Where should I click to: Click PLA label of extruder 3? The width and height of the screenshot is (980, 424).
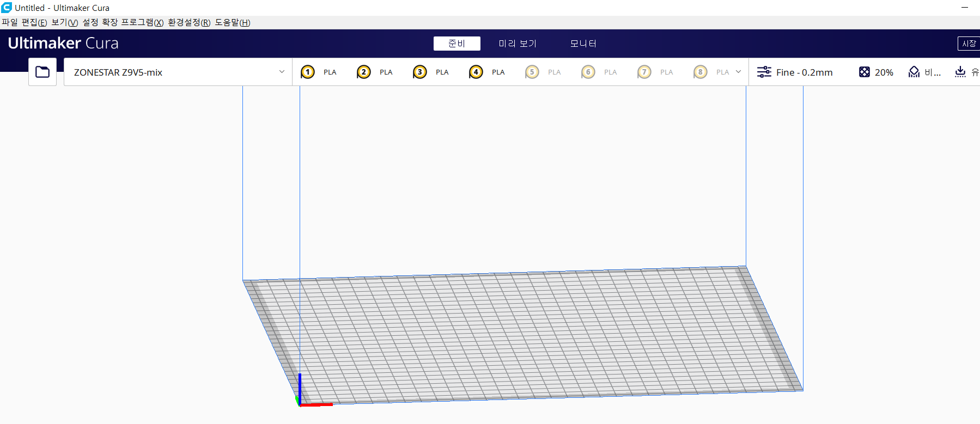(442, 72)
